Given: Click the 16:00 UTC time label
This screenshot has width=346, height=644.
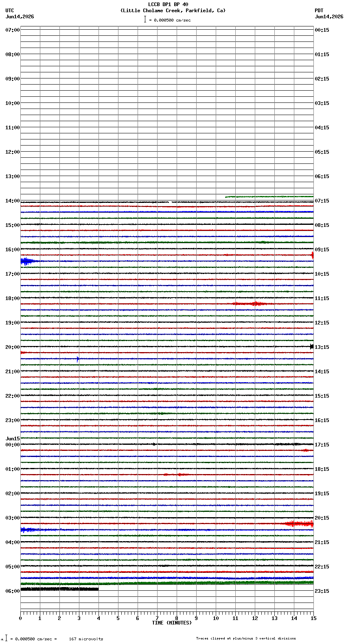Looking at the screenshot, I should (x=13, y=250).
